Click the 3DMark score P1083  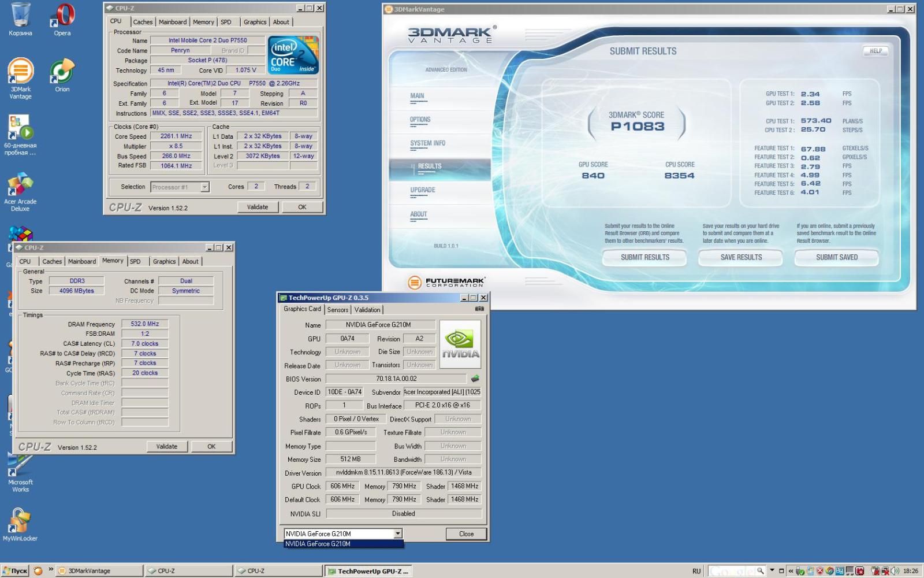[638, 127]
